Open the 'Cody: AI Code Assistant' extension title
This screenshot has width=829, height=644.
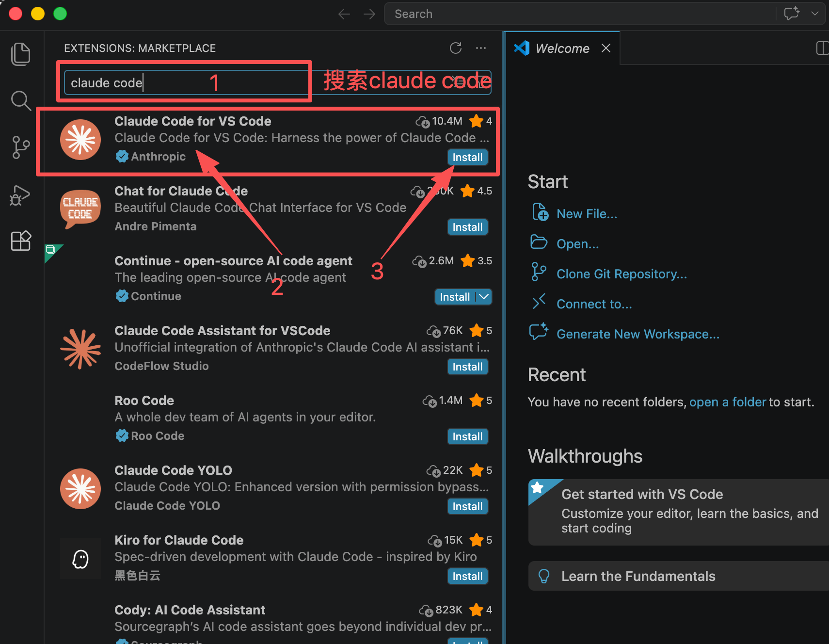[x=190, y=610]
